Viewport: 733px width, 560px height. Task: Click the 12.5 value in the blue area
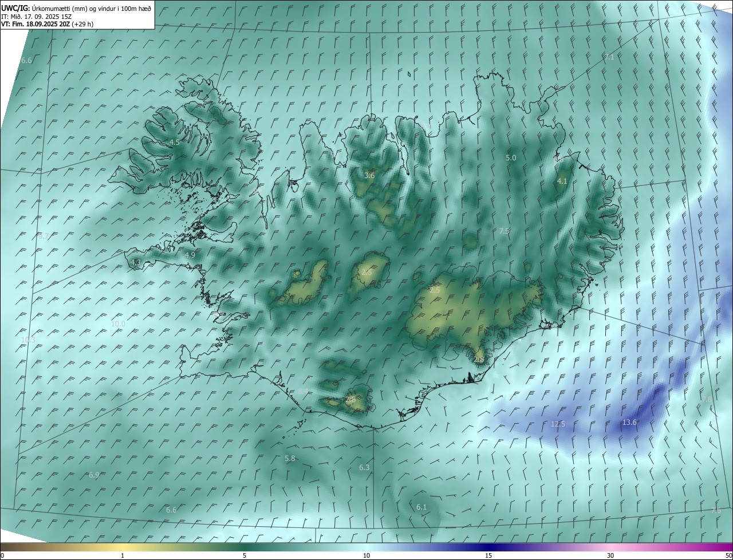point(558,424)
